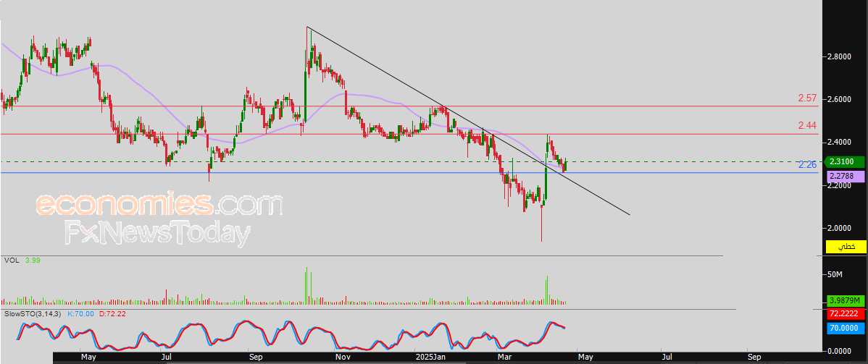Image resolution: width=868 pixels, height=364 pixels.
Task: Select the green 3.9879M volume tag
Action: [x=846, y=300]
